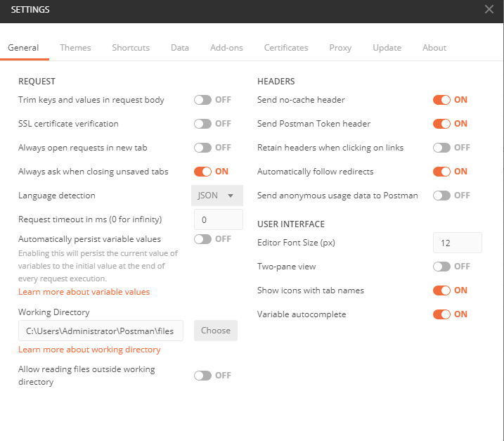Go to the Proxy tab

coord(340,48)
